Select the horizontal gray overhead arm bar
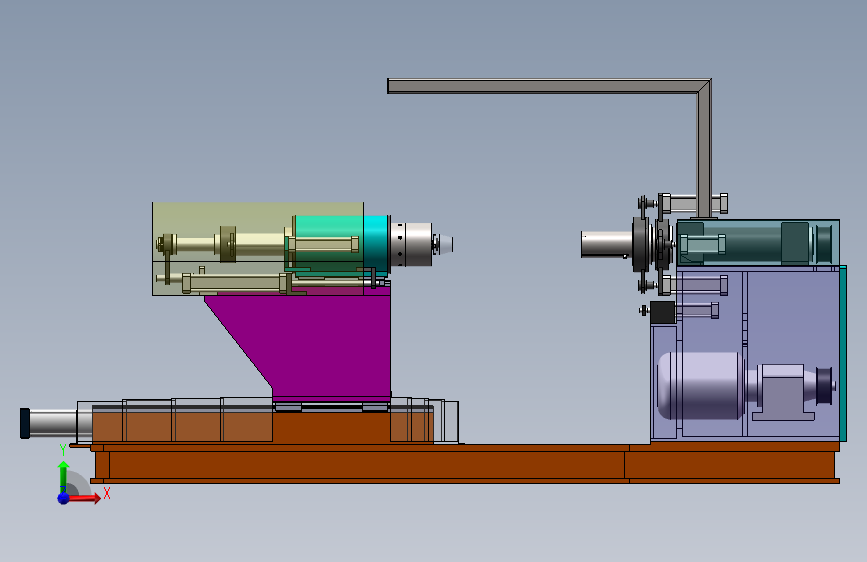The width and height of the screenshot is (867, 562). 542,86
